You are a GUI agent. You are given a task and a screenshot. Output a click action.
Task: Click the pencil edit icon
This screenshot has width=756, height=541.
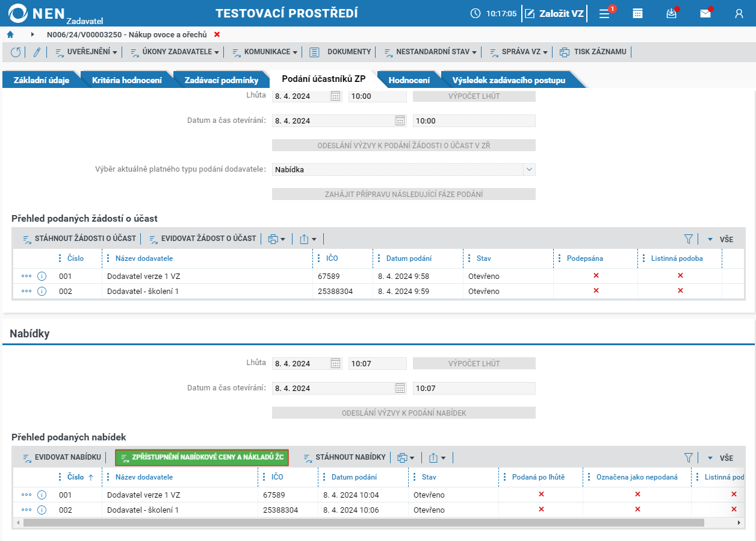point(37,52)
